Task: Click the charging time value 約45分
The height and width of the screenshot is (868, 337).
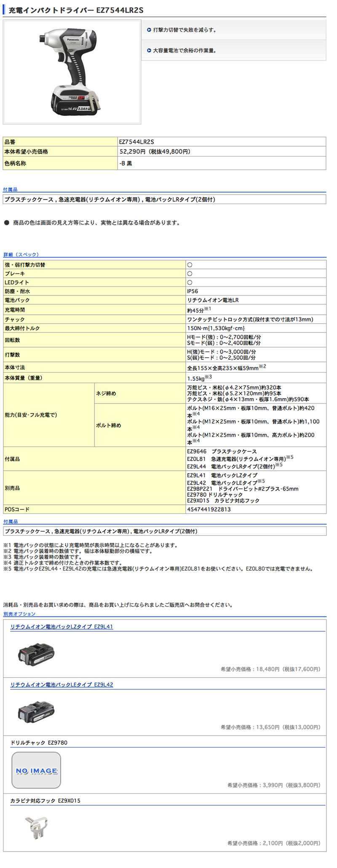Action: pos(199,310)
